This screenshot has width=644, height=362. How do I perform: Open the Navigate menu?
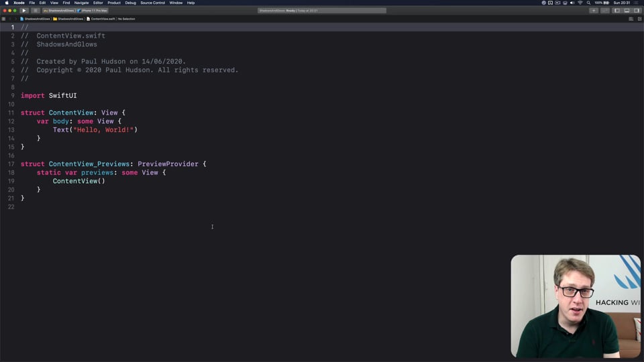[81, 3]
